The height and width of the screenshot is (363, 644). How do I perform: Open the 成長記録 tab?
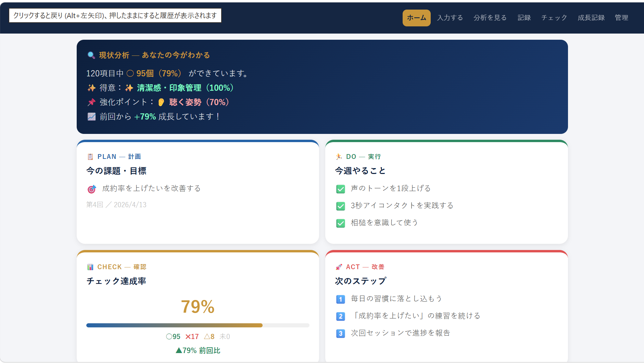[591, 18]
